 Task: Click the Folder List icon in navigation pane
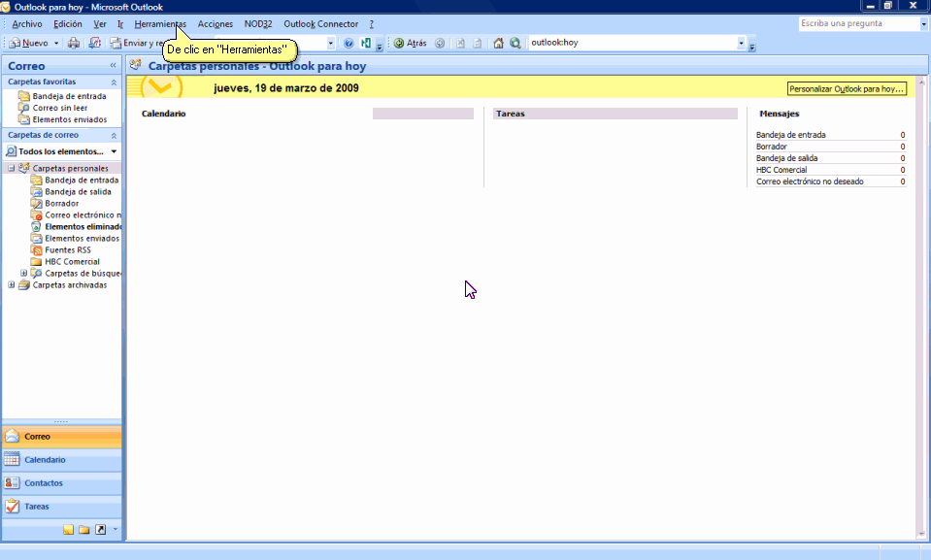coord(84,530)
